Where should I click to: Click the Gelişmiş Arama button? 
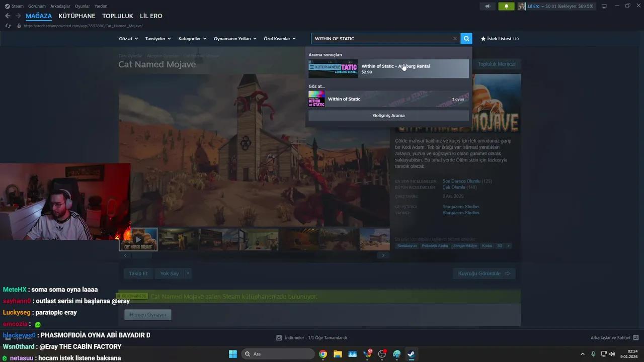coord(388,116)
